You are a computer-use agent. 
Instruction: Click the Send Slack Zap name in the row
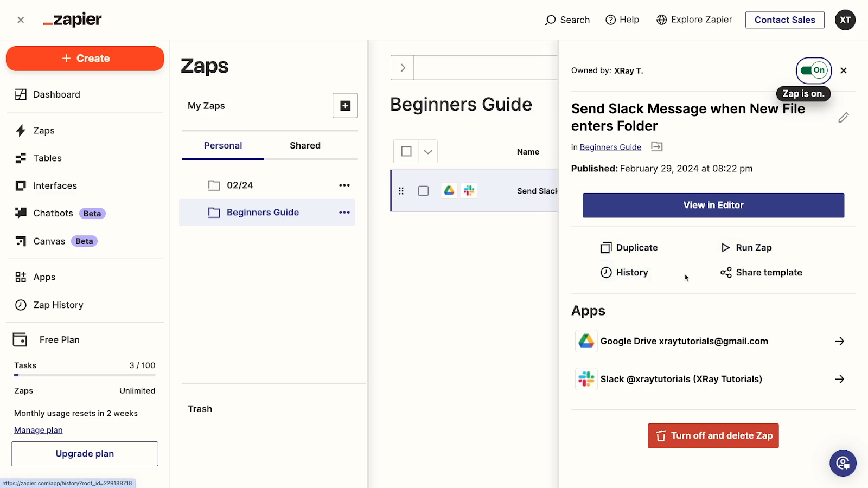[x=537, y=191]
